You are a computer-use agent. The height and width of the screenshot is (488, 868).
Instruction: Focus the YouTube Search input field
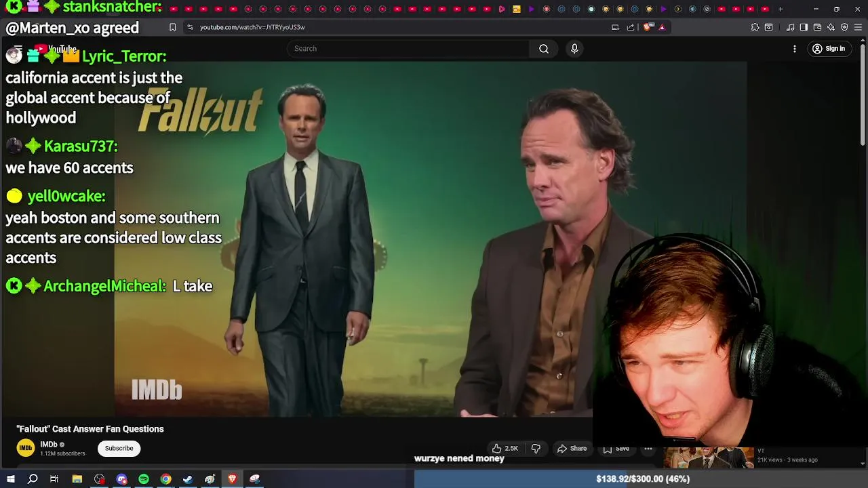click(408, 49)
